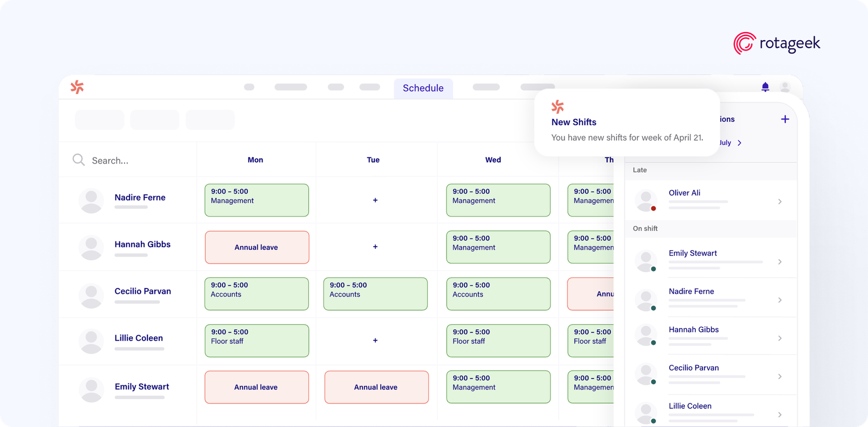The image size is (868, 427).
Task: Open Nadire Ferne's Wednesday Management shift
Action: (498, 200)
